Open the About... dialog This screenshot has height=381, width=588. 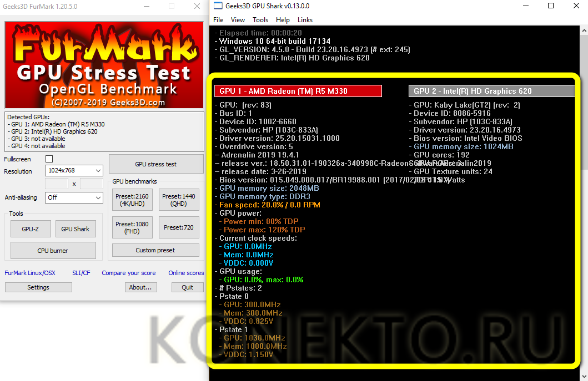140,287
